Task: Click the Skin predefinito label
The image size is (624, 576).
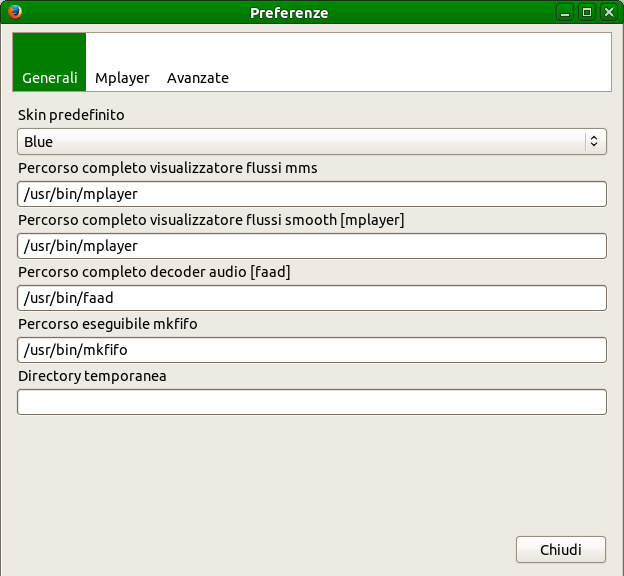Action: click(x=72, y=116)
